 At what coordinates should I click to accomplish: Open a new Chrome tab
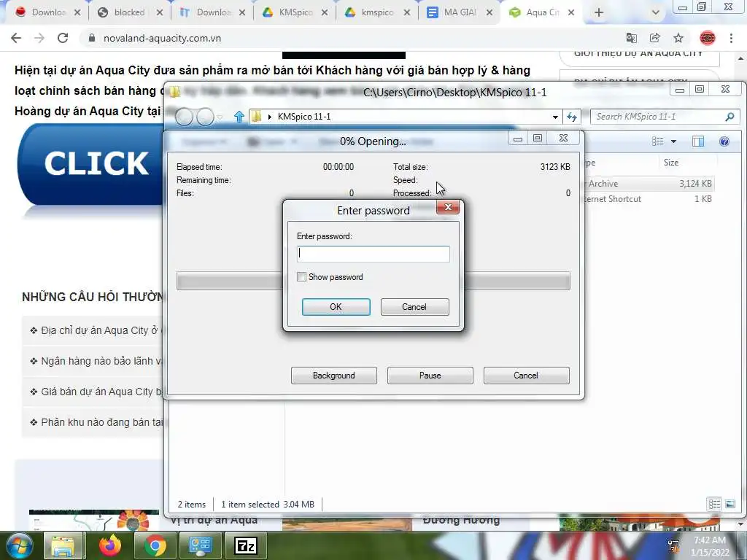coord(599,12)
